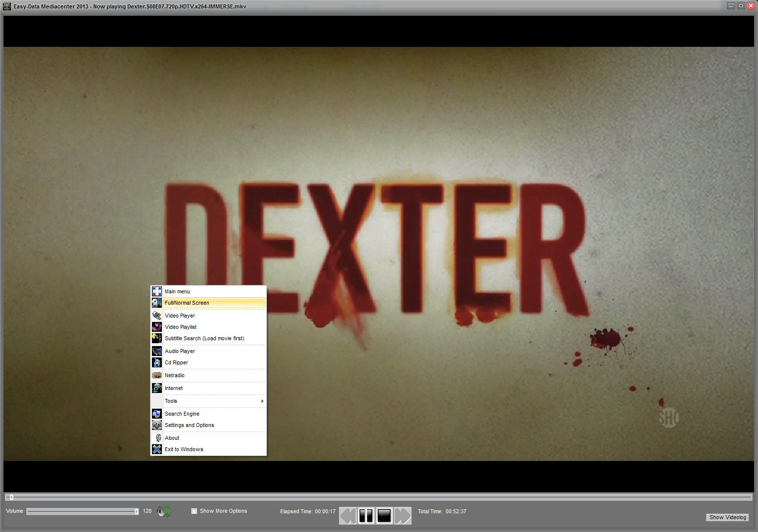The height and width of the screenshot is (532, 758).
Task: Click the Subtitle Search icon
Action: 157,338
